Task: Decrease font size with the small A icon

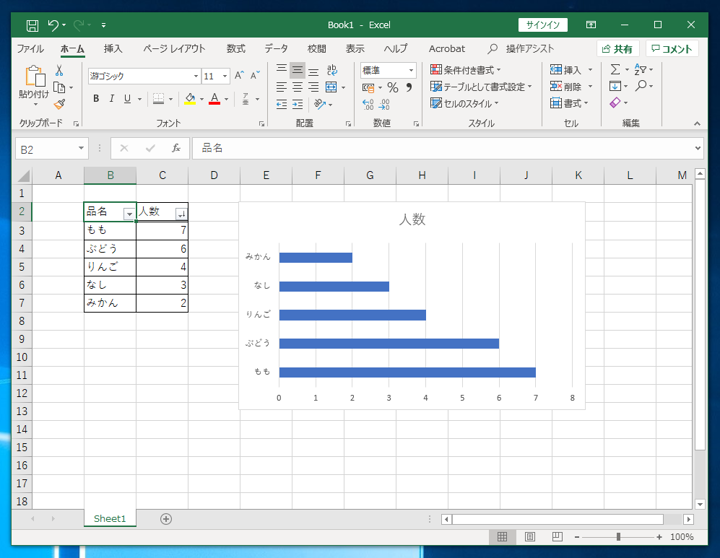Action: point(255,76)
